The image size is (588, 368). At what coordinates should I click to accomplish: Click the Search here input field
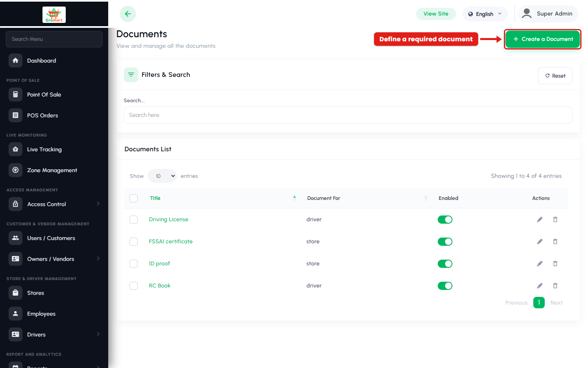[x=348, y=115]
